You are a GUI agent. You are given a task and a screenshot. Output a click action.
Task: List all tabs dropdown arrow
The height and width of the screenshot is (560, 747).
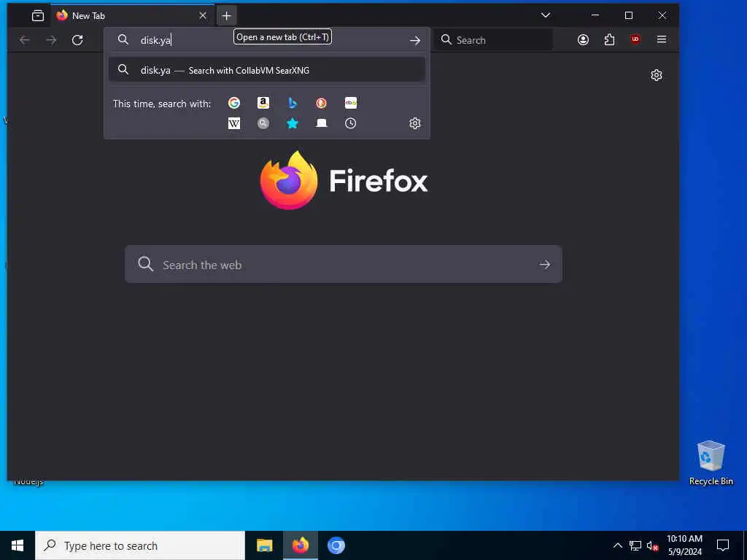(x=546, y=15)
